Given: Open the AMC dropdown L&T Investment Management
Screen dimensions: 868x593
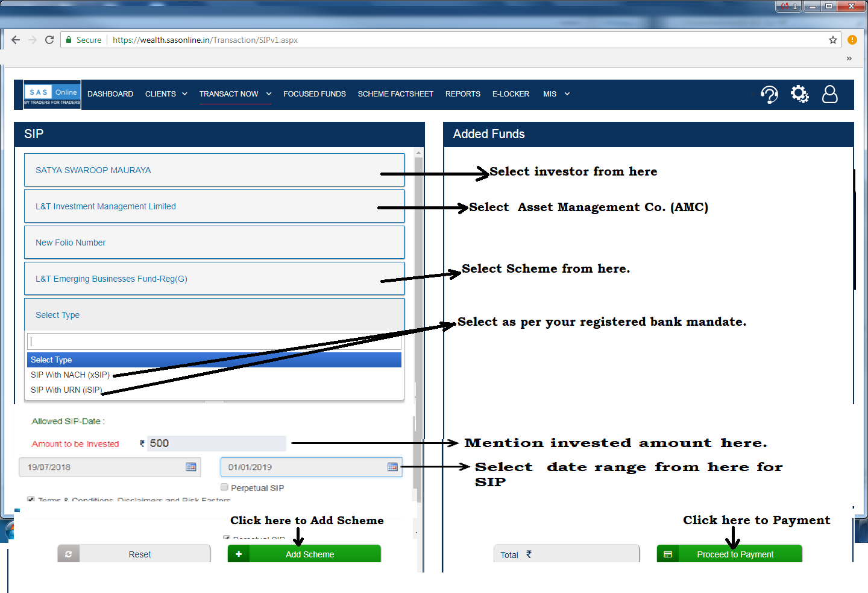Looking at the screenshot, I should (214, 206).
